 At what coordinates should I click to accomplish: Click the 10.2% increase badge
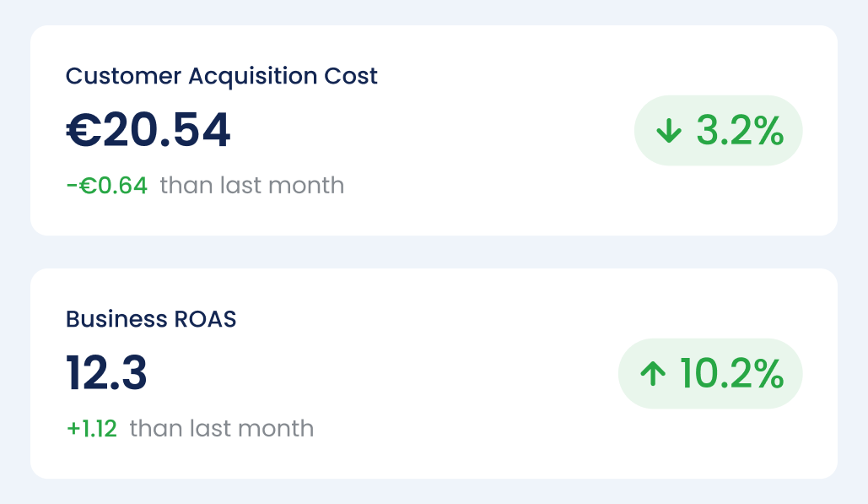(x=709, y=374)
